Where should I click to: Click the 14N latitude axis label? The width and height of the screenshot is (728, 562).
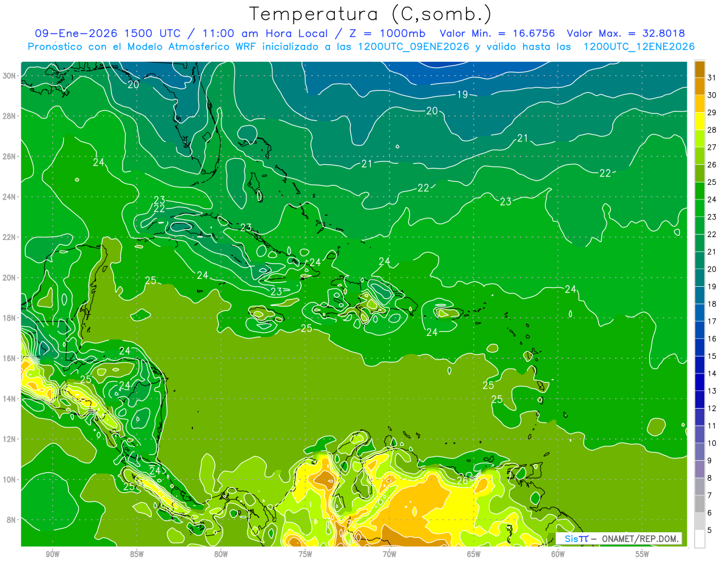[x=10, y=398]
